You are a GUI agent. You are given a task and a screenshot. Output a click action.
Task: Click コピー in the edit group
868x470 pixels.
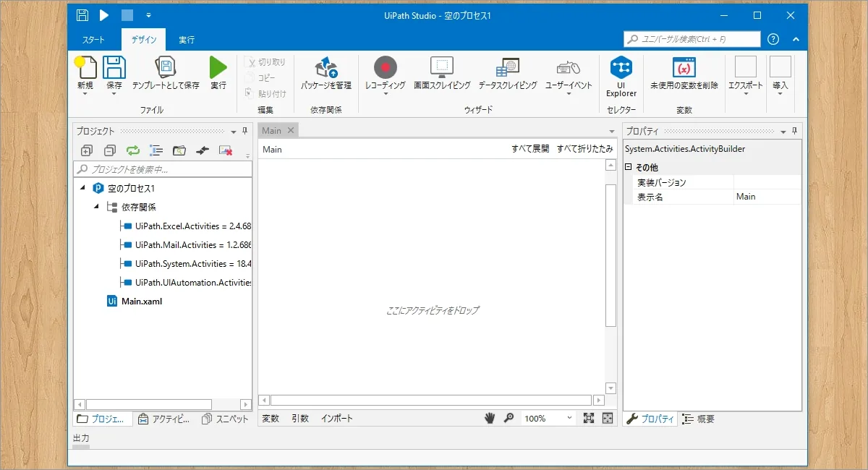[260, 77]
